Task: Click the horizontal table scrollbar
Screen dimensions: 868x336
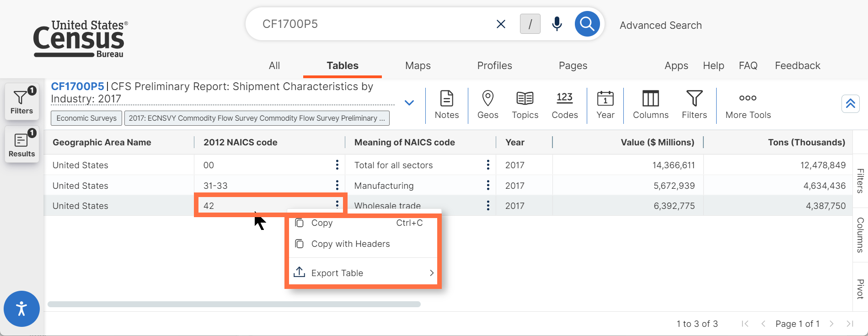Action: (234, 304)
